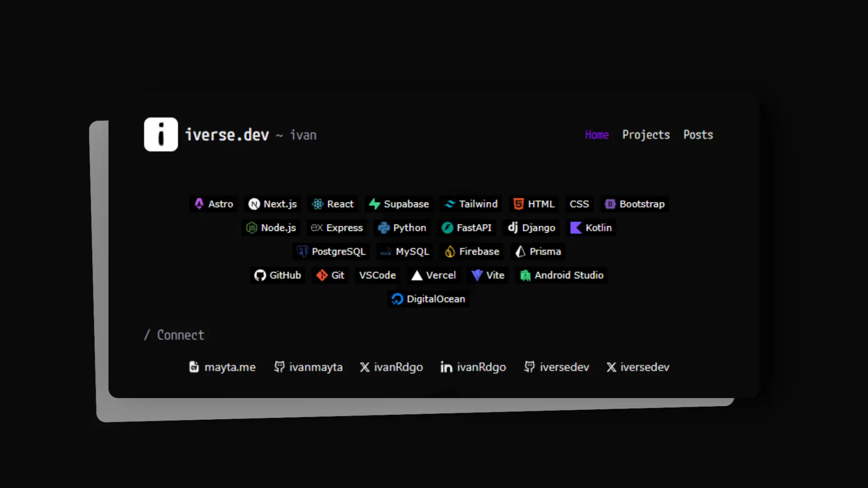Open iversedev GitHub profile link

557,367
